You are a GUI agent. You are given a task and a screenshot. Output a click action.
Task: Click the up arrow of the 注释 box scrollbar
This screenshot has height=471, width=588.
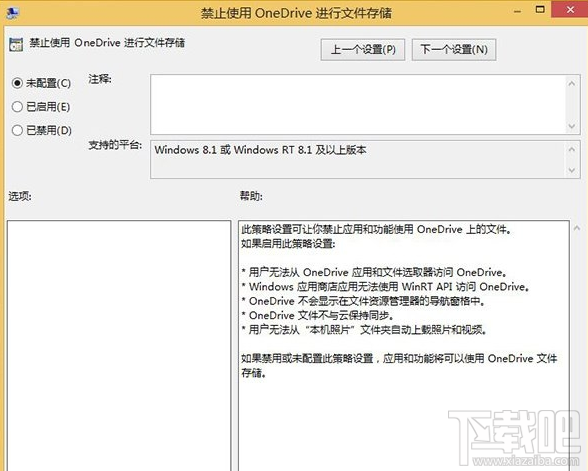[x=572, y=83]
